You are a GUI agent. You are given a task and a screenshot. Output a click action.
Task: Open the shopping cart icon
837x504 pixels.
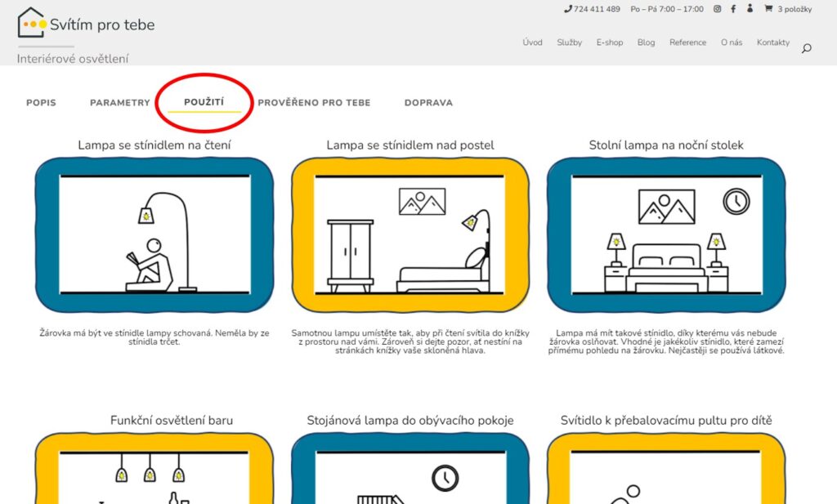point(768,9)
